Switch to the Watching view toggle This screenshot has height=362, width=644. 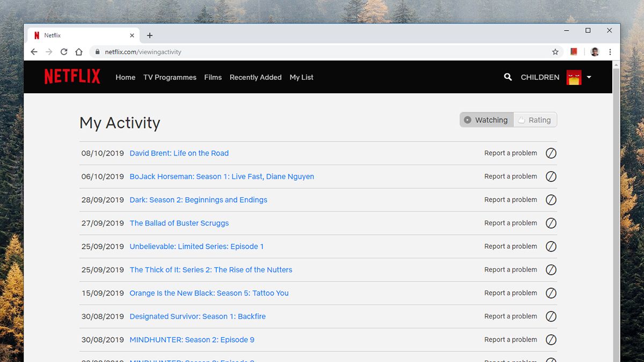click(486, 120)
